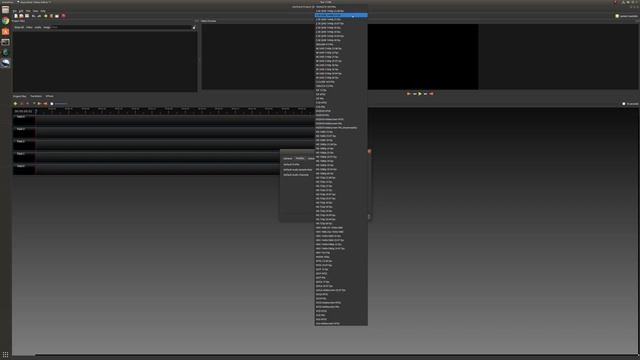Viewport: 640px width, 360px height.
Task: Click the timeline zoom slider
Action: point(60,104)
